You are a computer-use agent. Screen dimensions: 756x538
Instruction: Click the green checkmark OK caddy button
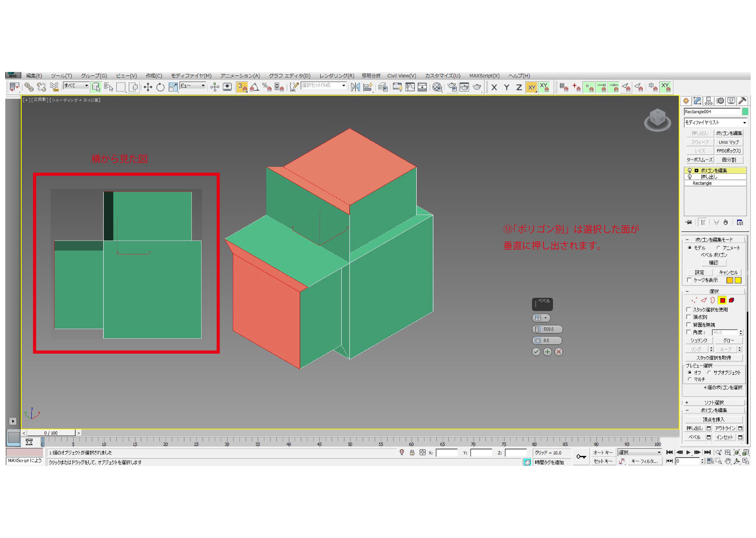coord(536,352)
